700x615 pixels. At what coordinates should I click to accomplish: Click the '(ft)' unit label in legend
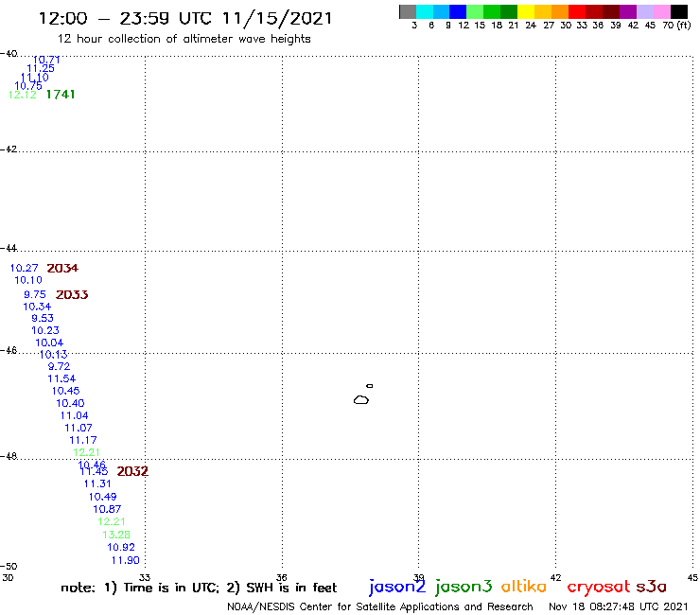pyautogui.click(x=684, y=25)
